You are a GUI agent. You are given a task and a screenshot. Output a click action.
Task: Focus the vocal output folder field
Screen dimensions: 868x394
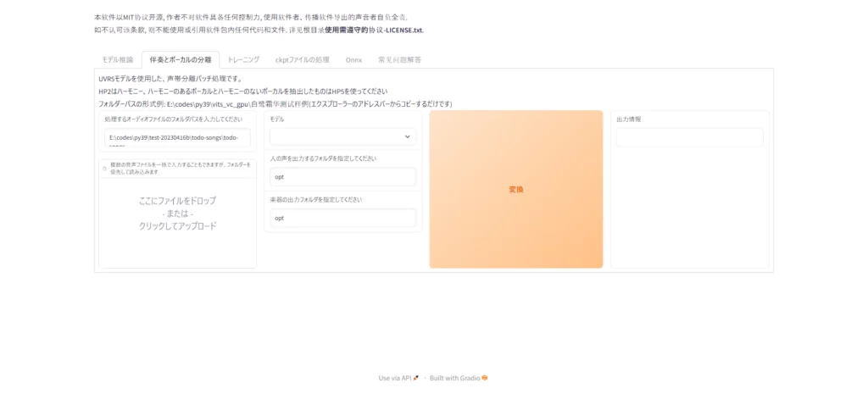(x=342, y=176)
